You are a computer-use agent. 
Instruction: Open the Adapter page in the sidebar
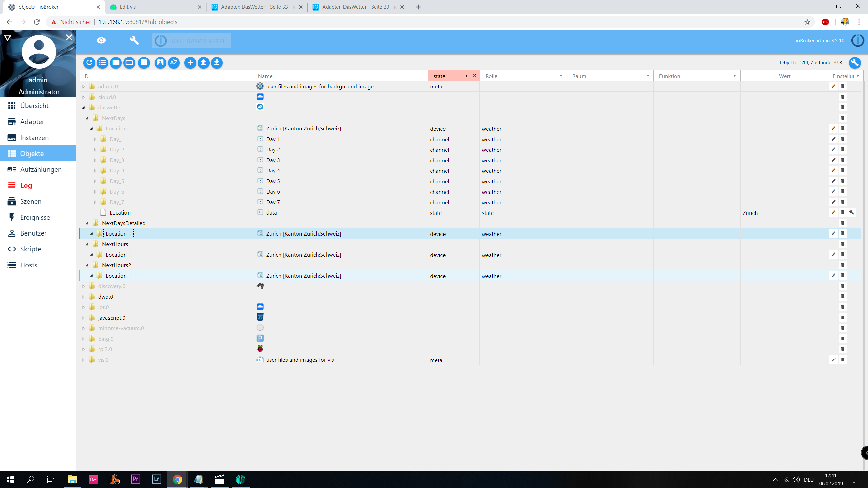click(x=32, y=122)
